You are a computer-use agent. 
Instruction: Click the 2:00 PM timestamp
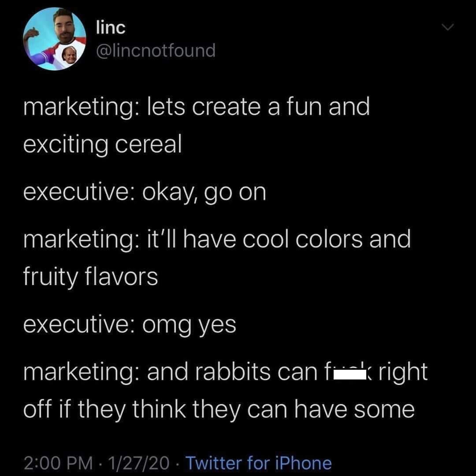58,463
